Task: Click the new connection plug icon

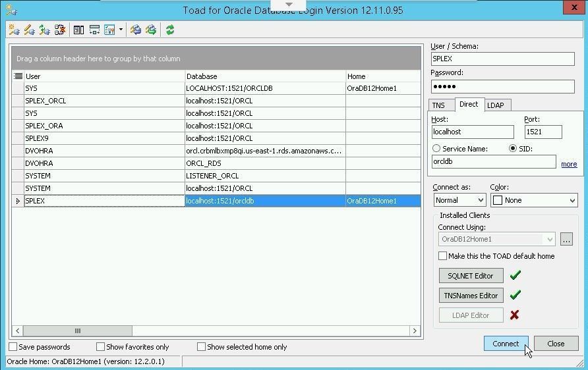Action: click(14, 30)
